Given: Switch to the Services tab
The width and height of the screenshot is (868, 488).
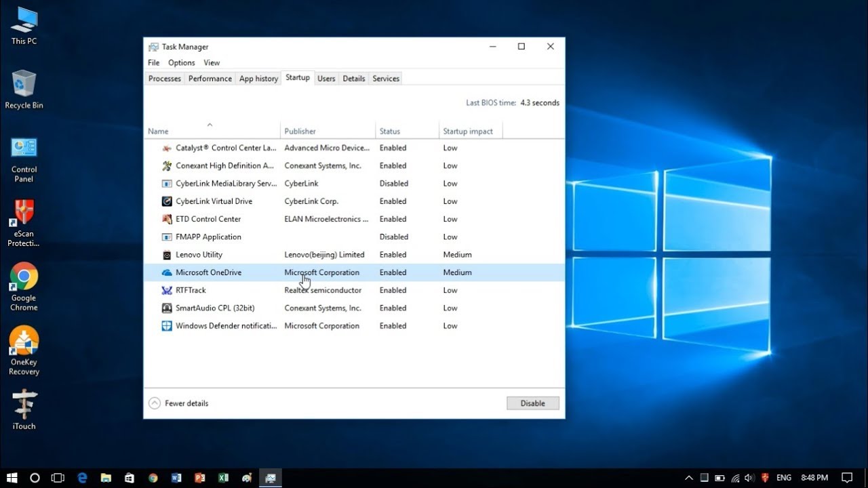Looking at the screenshot, I should click(x=386, y=79).
